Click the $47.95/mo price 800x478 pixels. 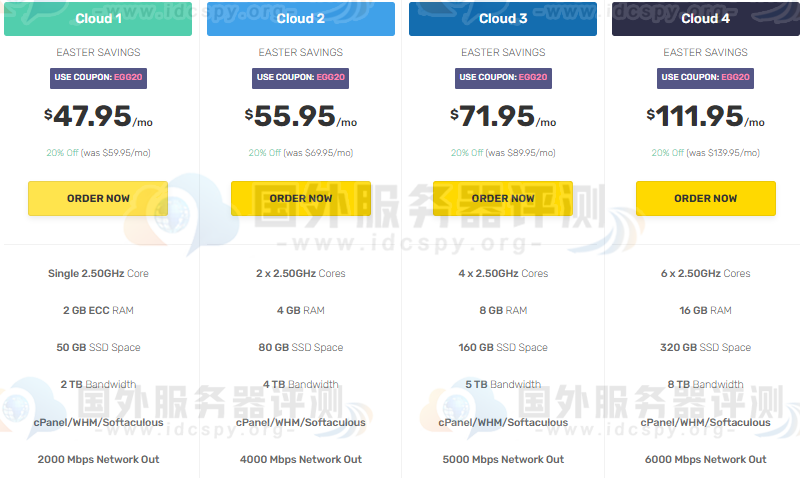[98, 116]
